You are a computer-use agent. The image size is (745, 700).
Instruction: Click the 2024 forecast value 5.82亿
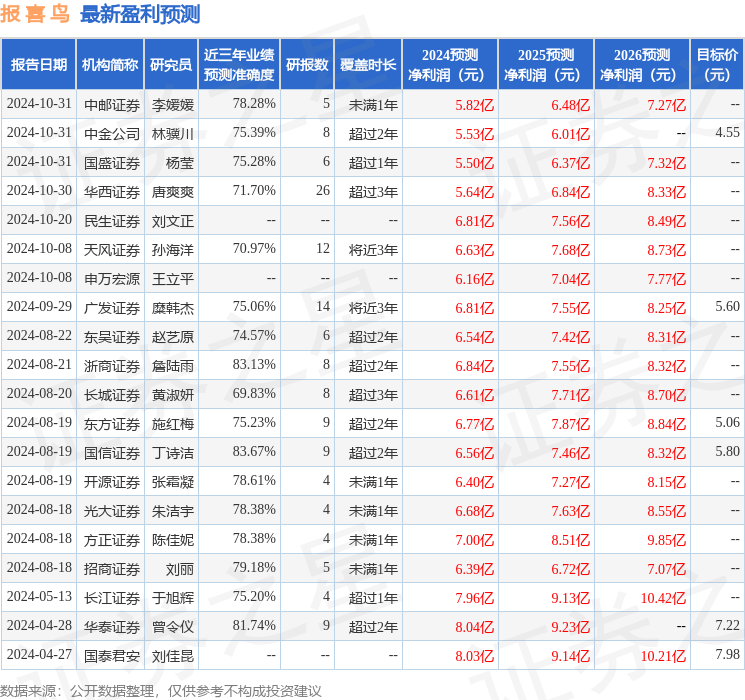[x=475, y=105]
